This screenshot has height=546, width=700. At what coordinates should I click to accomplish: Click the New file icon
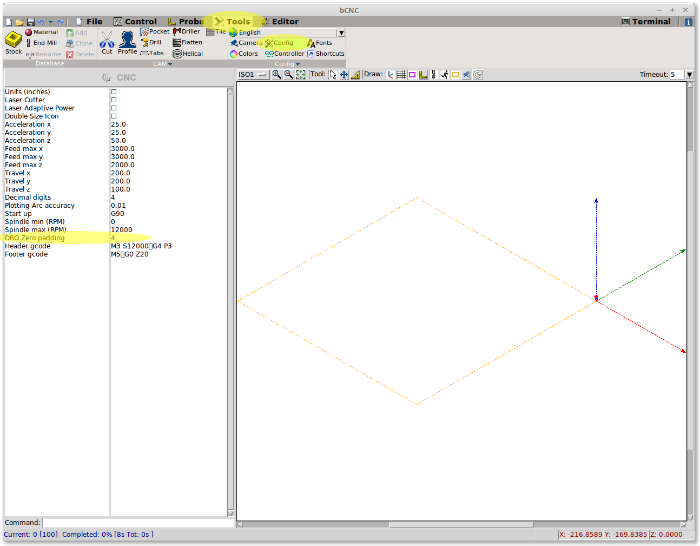(9, 22)
